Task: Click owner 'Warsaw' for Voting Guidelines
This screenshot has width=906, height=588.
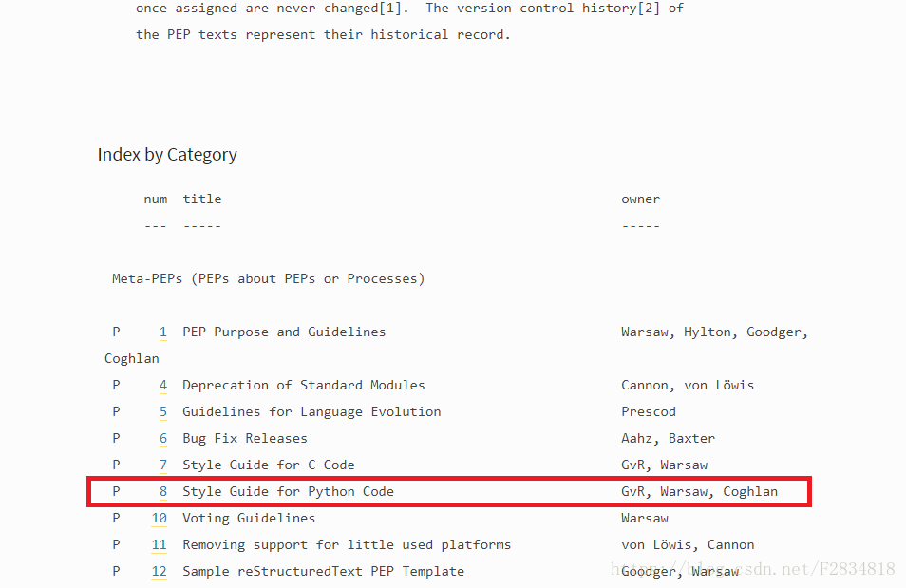Action: pos(644,518)
